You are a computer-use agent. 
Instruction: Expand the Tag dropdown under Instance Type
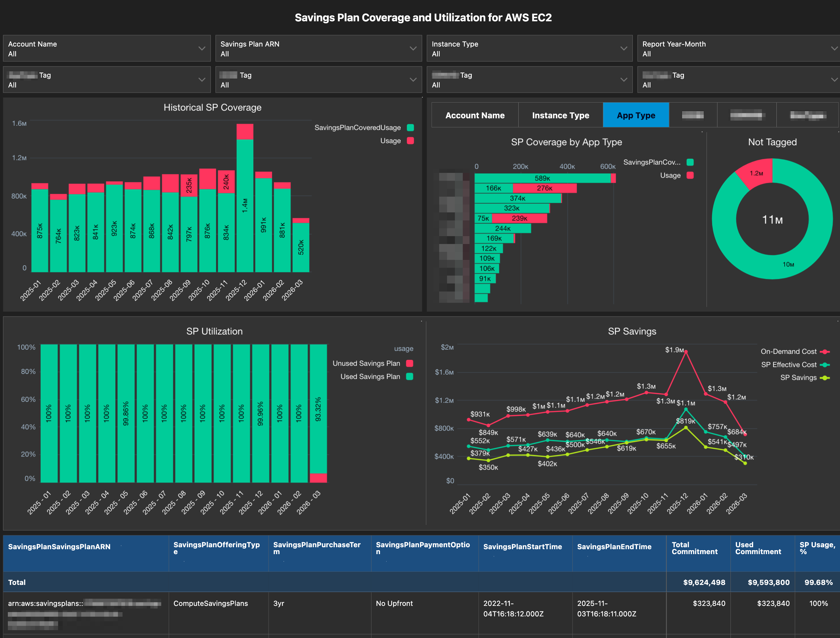pyautogui.click(x=530, y=80)
